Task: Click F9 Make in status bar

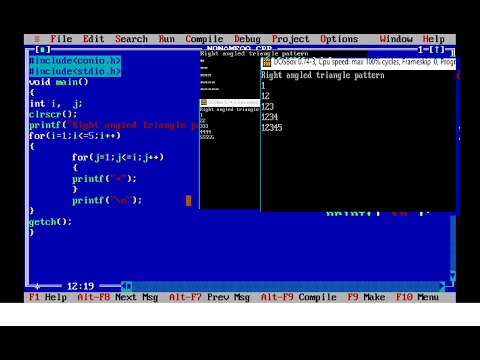Action: click(366, 297)
